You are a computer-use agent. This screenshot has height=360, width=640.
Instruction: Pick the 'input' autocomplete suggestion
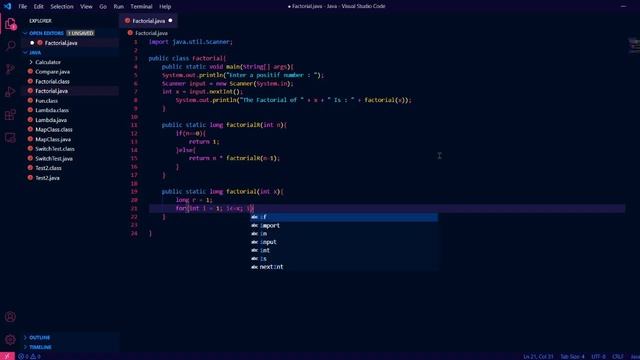(344, 242)
